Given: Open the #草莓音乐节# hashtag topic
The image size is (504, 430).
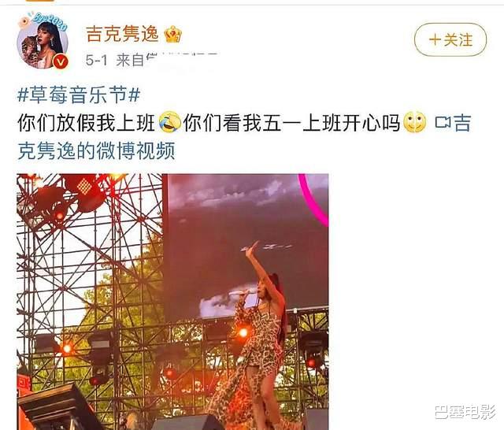Looking at the screenshot, I should click(x=79, y=95).
